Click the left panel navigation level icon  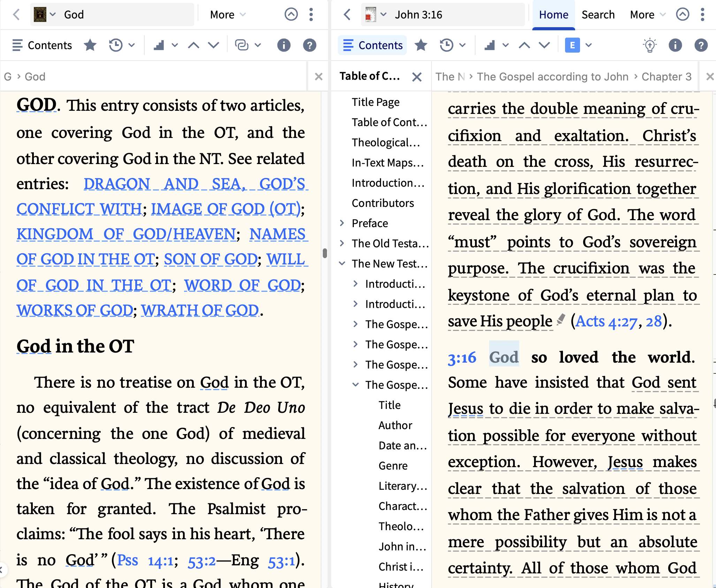point(159,45)
